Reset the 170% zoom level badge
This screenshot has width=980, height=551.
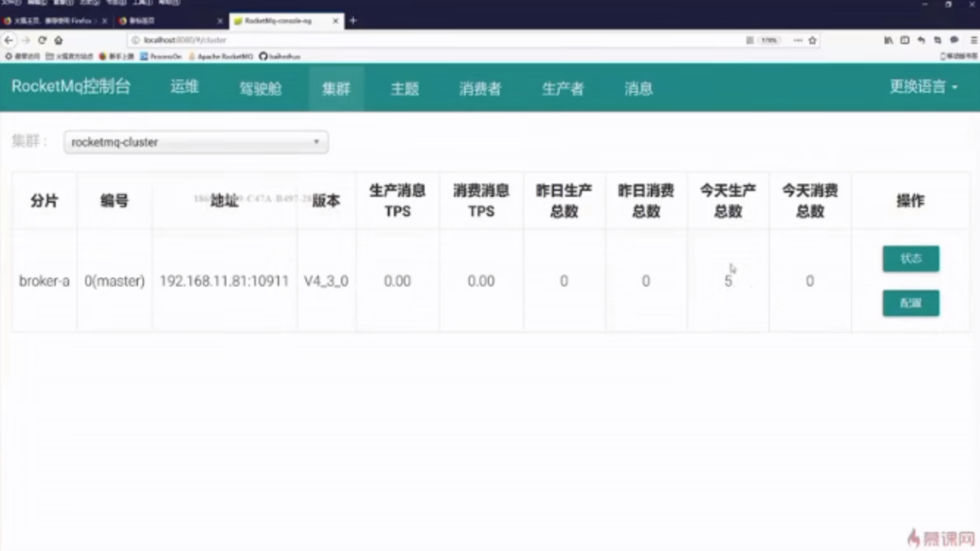coord(769,40)
